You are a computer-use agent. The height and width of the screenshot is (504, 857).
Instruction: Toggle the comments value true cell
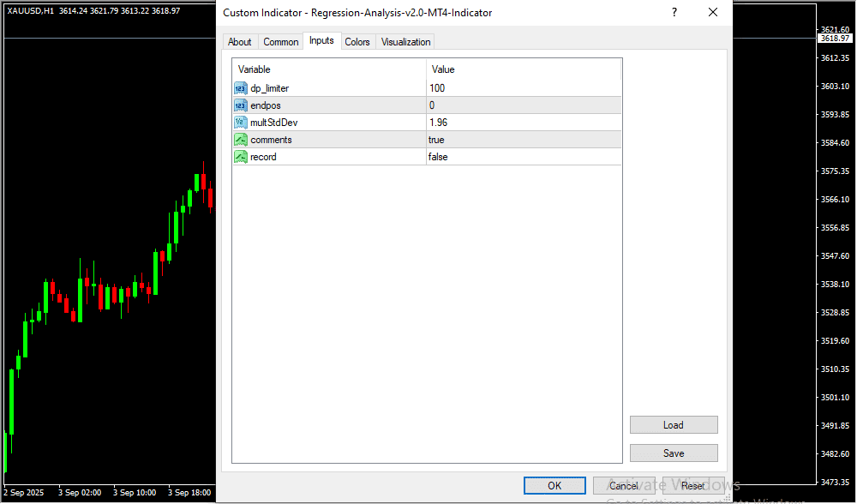click(x=523, y=140)
